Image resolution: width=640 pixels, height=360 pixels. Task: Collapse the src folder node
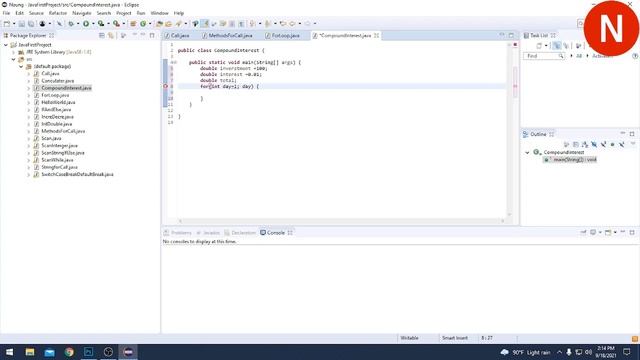[x=13, y=59]
